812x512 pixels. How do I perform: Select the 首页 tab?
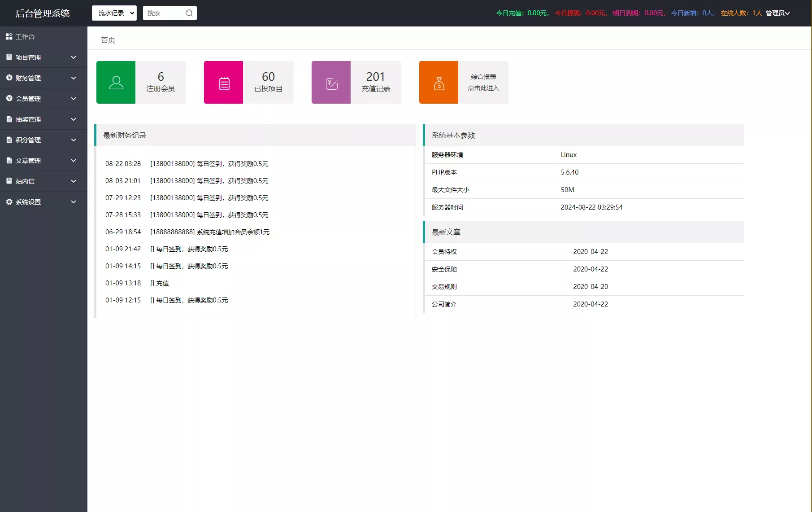pos(108,40)
